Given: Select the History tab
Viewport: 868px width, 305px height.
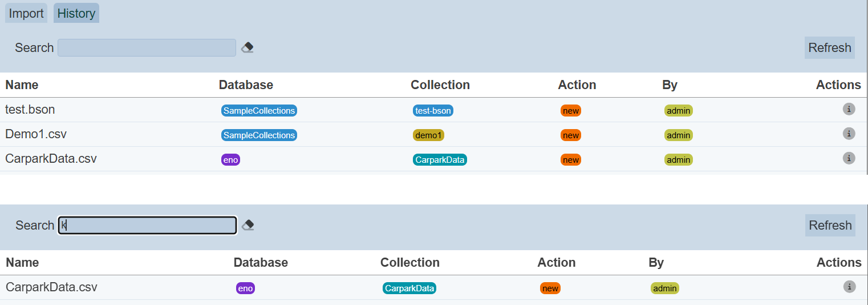Looking at the screenshot, I should pos(76,13).
